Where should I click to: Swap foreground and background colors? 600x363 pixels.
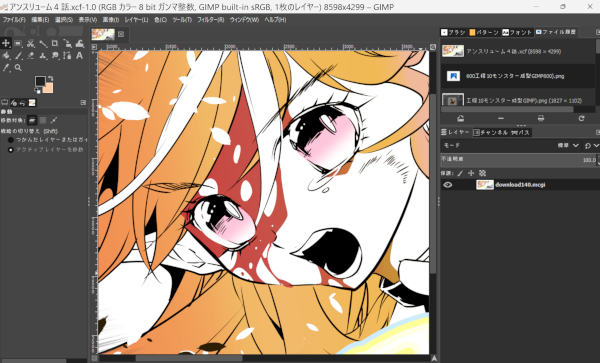[x=50, y=78]
